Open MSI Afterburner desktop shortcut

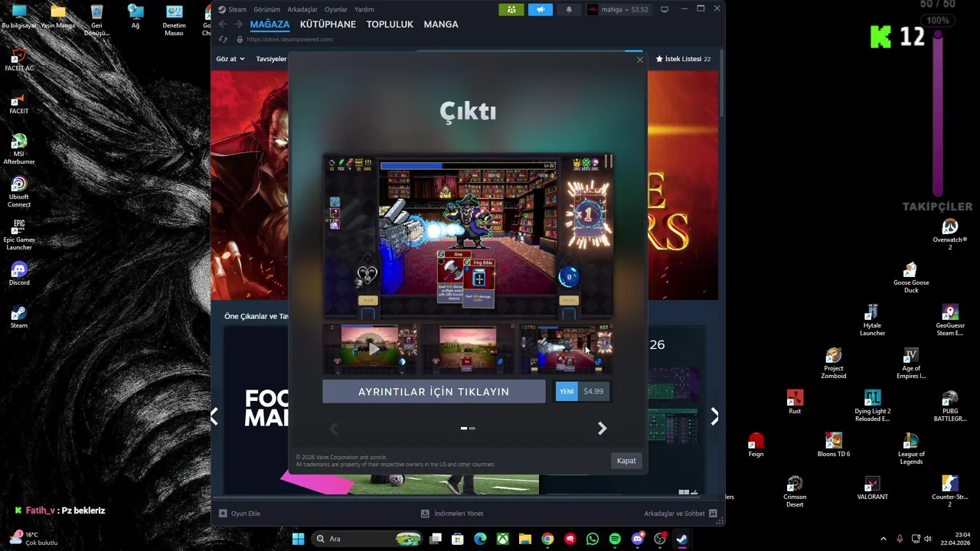(19, 149)
